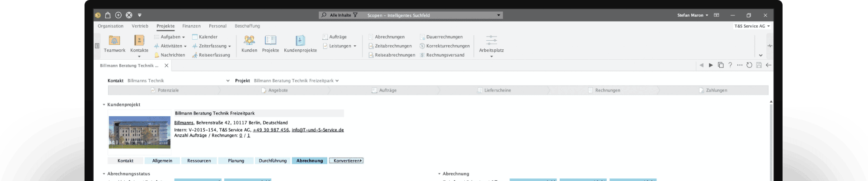Open Kundenprojekte
868x181 pixels.
(x=300, y=44)
